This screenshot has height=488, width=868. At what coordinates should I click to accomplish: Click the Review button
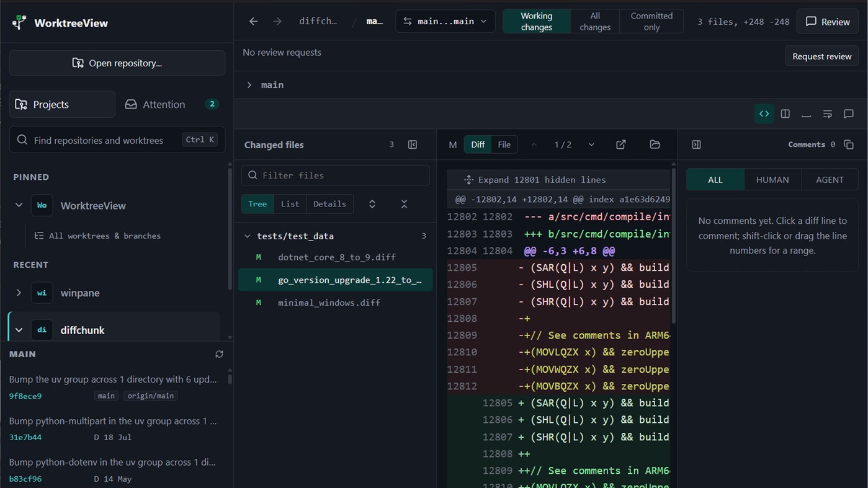(828, 22)
